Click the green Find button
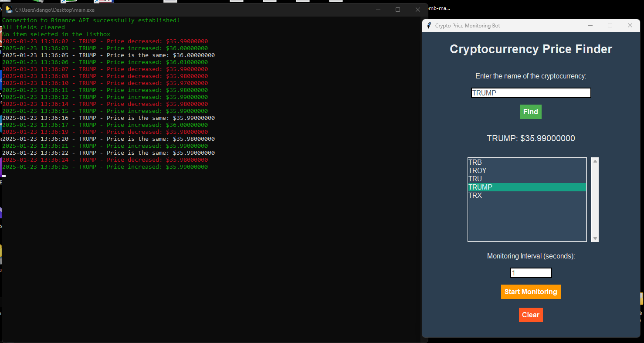 (x=531, y=112)
